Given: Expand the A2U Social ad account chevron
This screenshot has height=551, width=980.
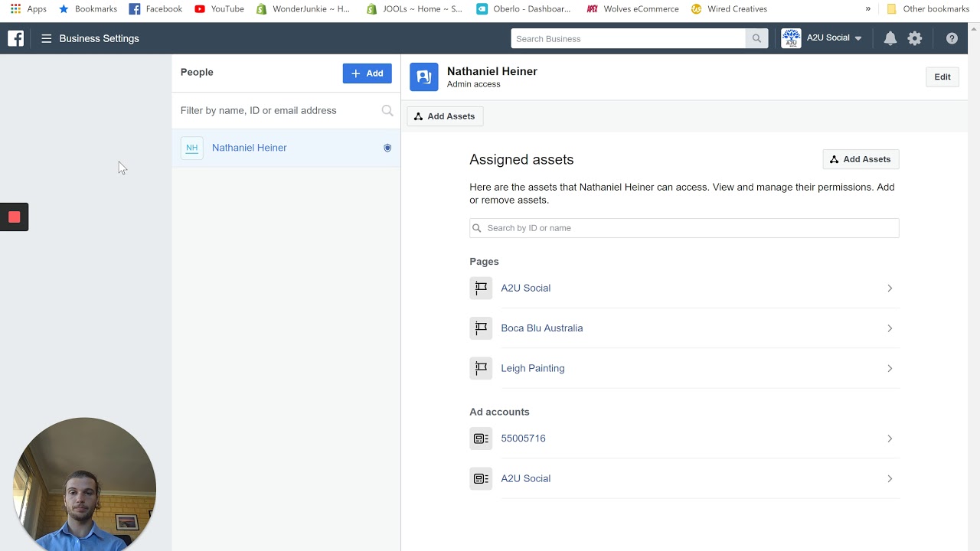Looking at the screenshot, I should click(890, 479).
